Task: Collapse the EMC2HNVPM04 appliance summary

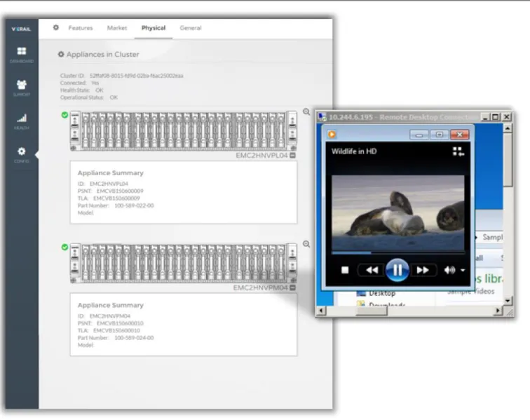Action: click(293, 287)
